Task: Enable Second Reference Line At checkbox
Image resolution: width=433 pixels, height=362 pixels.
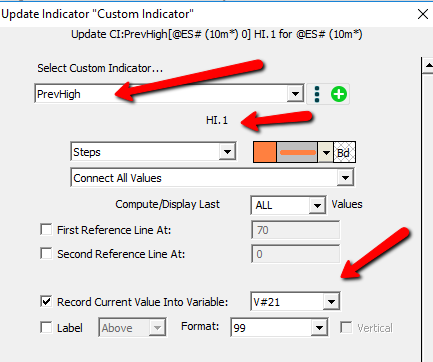Action: [x=46, y=253]
